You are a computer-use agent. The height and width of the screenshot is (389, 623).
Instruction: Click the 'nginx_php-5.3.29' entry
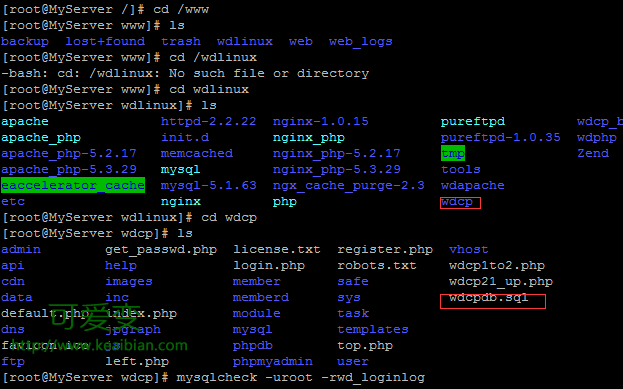[x=337, y=170]
